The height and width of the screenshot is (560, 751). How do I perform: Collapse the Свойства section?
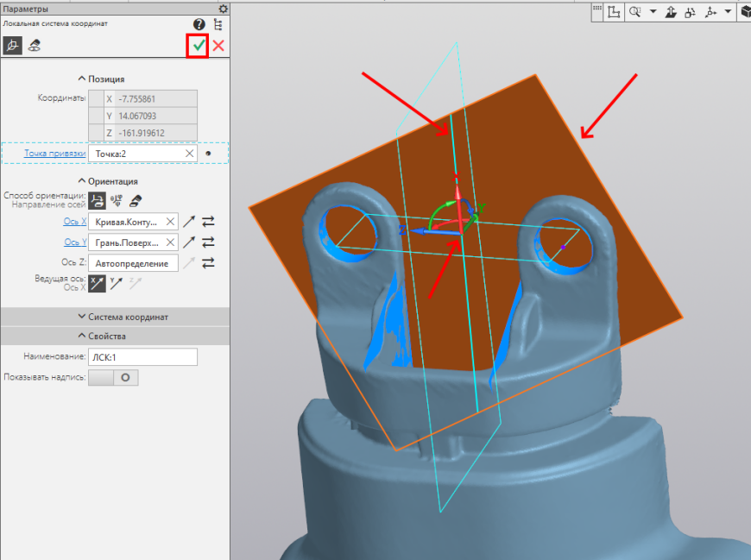click(x=102, y=336)
